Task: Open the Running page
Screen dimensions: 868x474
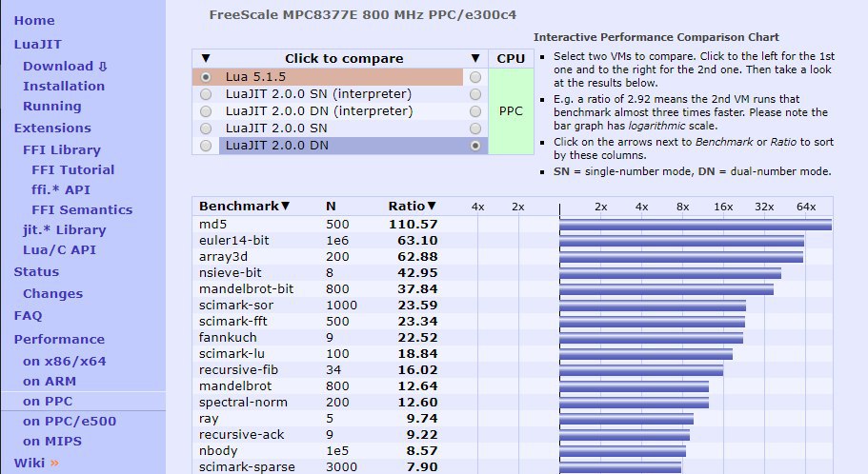Action: click(52, 107)
